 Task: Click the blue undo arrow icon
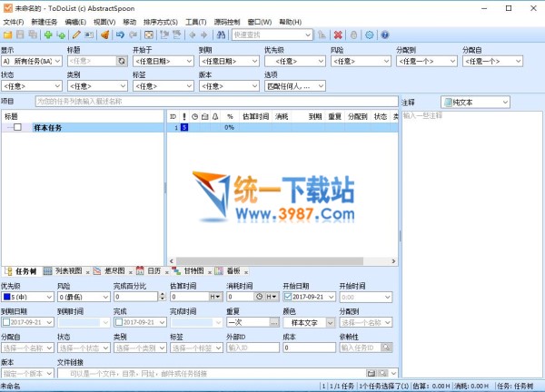(120, 34)
